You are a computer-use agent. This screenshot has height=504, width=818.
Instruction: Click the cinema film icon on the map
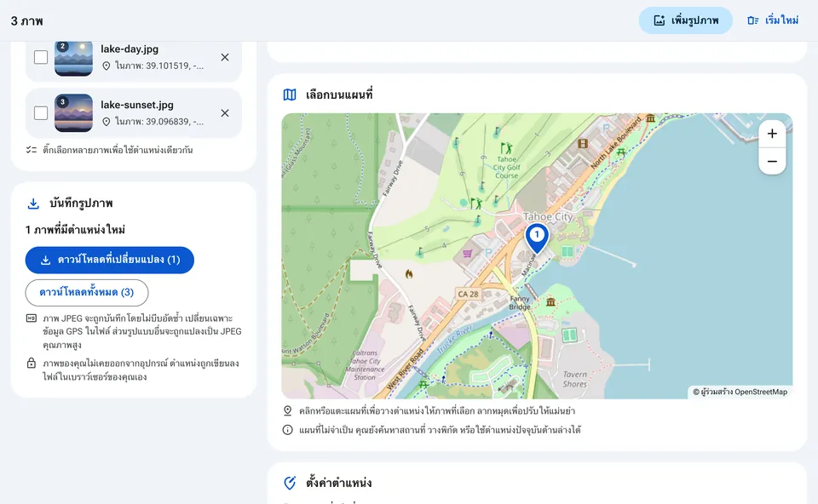coord(583,143)
